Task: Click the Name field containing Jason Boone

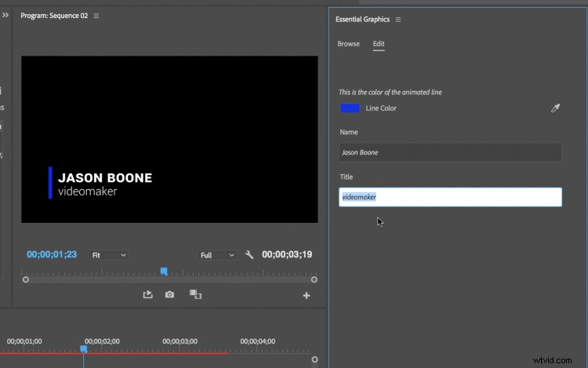Action: 450,152
